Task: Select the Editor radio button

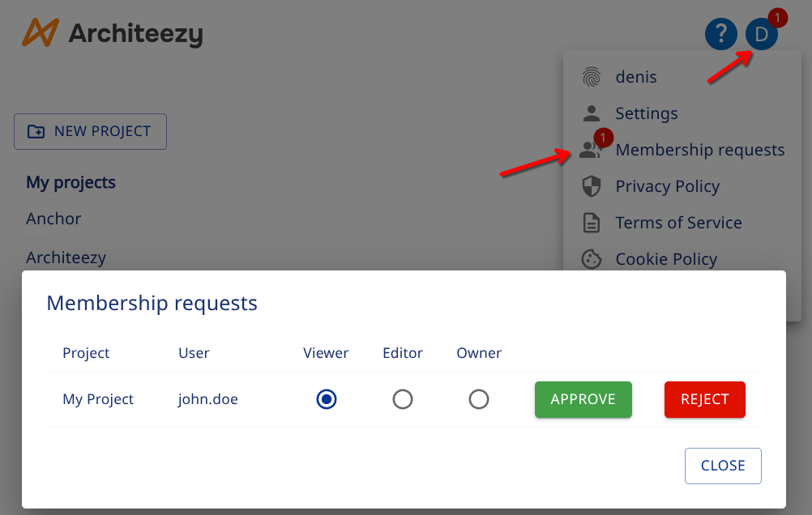Action: pyautogui.click(x=403, y=399)
